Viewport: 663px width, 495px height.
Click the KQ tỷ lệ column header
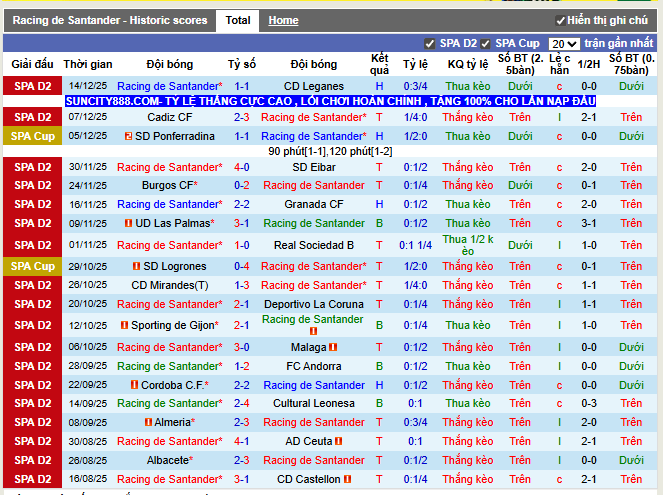(x=468, y=64)
